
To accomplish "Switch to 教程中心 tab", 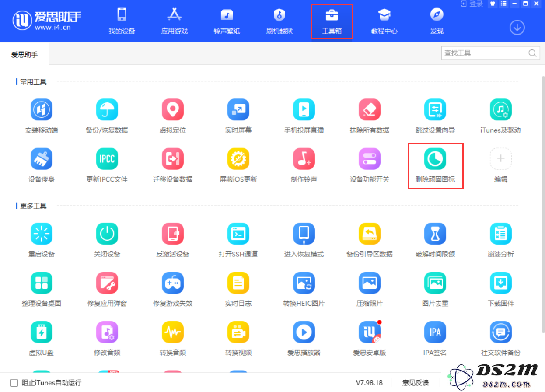I will [x=384, y=21].
